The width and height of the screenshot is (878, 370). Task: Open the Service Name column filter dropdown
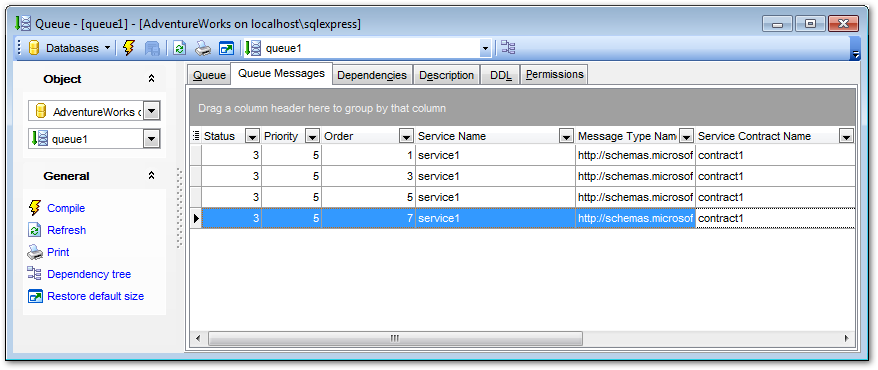pyautogui.click(x=567, y=136)
